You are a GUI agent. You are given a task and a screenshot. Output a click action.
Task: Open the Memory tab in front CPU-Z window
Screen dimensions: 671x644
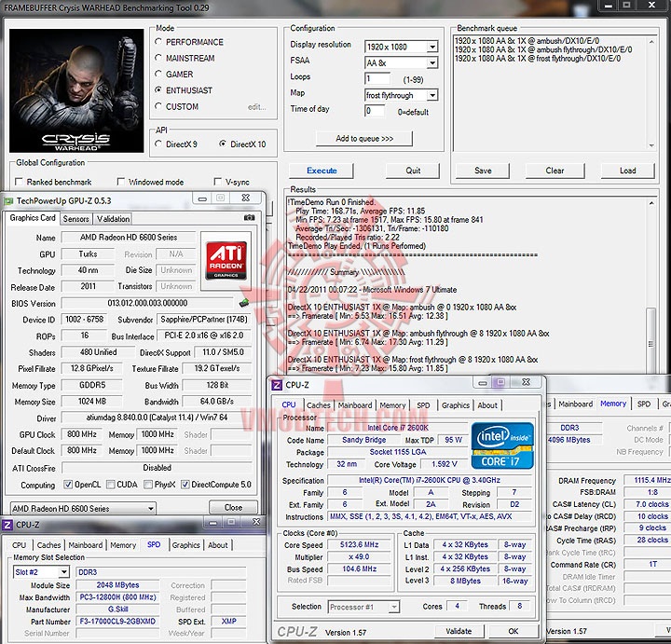pos(392,405)
